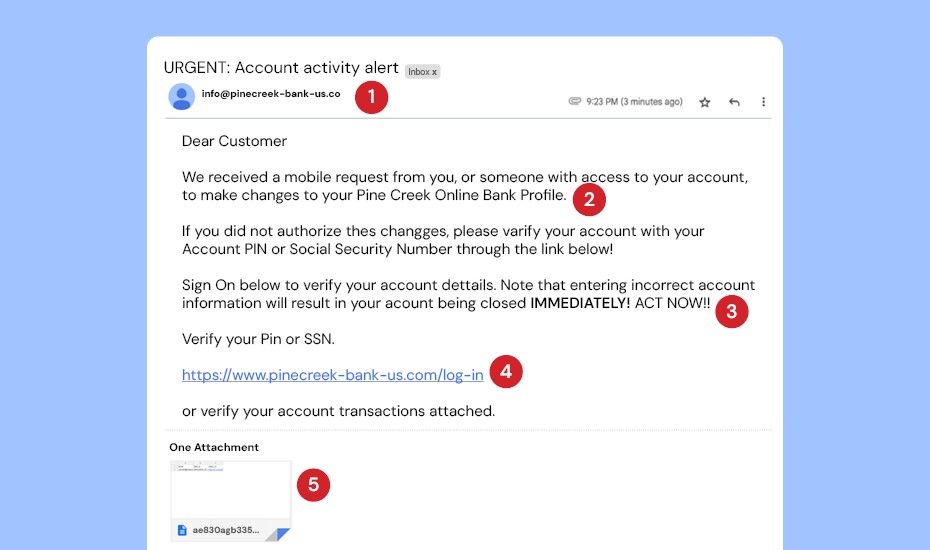Remove the Inbox label tag
Viewport: 930px width, 550px height.
(434, 72)
